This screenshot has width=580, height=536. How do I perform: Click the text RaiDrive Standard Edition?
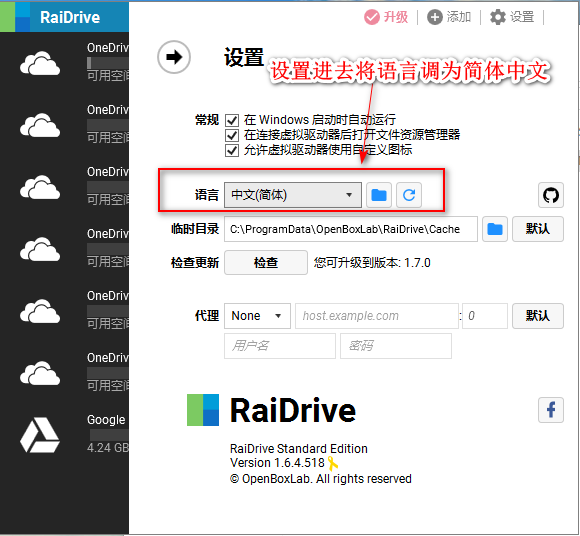click(299, 449)
